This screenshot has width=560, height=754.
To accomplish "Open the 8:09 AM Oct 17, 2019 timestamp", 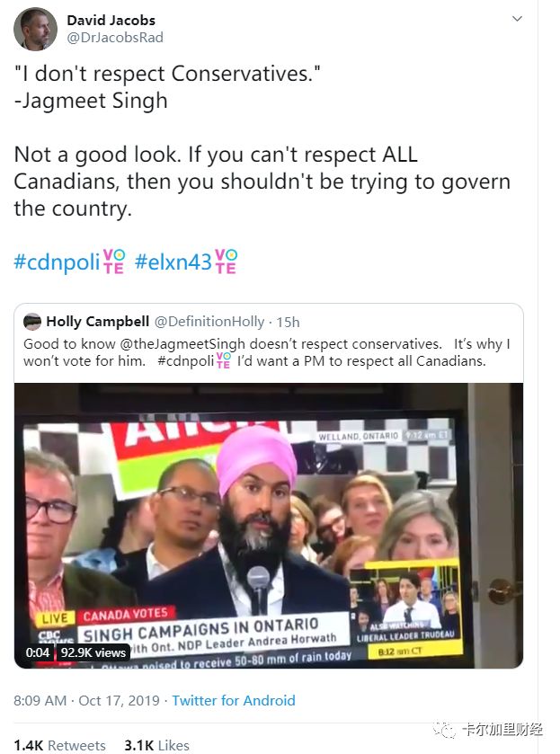I will click(x=86, y=700).
